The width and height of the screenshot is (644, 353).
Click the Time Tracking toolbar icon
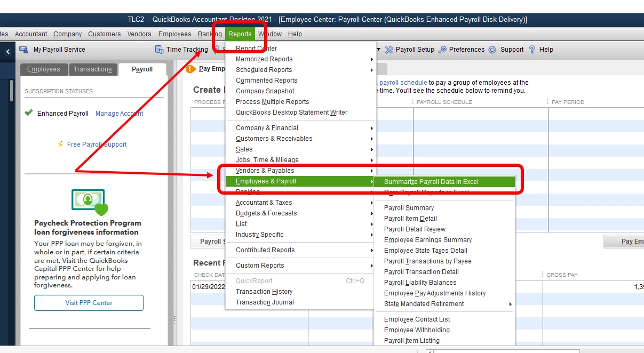click(160, 50)
